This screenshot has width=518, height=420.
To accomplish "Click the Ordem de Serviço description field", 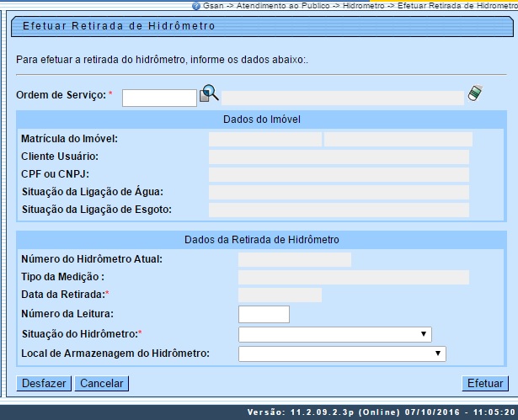I will click(x=342, y=97).
